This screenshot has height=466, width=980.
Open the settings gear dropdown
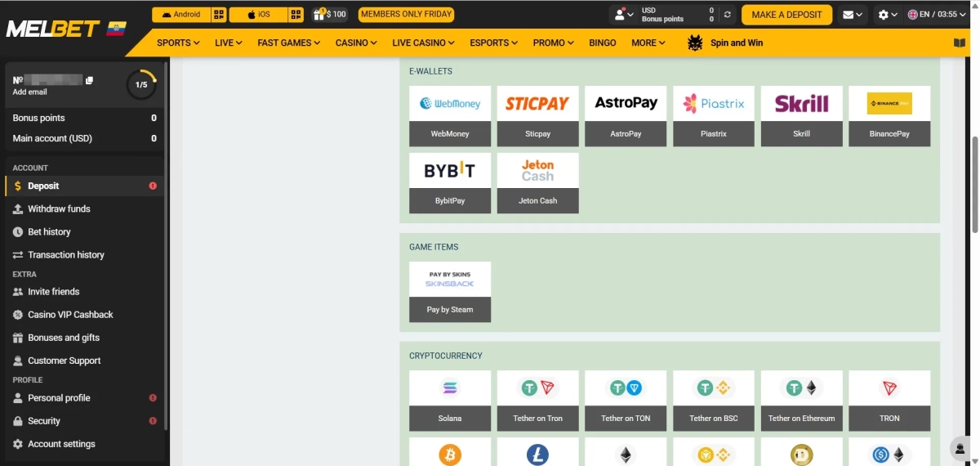[x=887, y=15]
